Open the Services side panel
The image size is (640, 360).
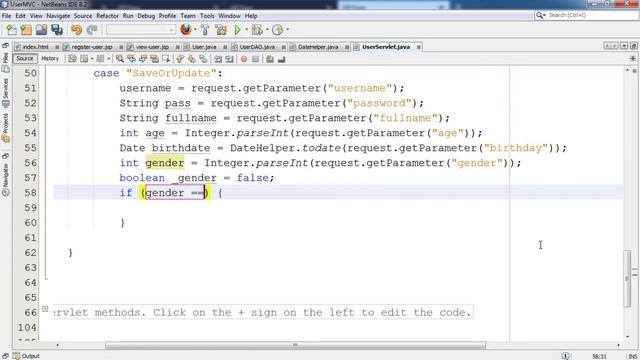tap(5, 92)
